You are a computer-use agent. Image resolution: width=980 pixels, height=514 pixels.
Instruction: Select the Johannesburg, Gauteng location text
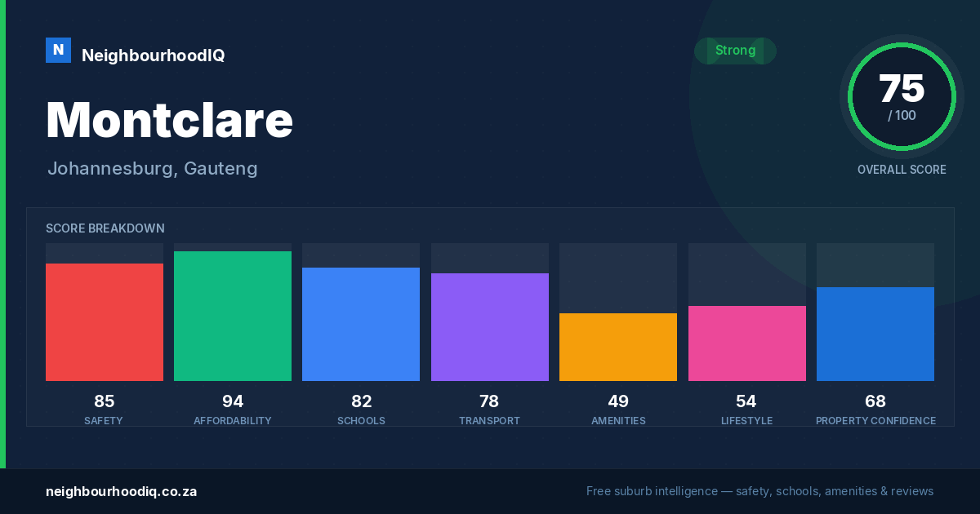[x=153, y=169]
